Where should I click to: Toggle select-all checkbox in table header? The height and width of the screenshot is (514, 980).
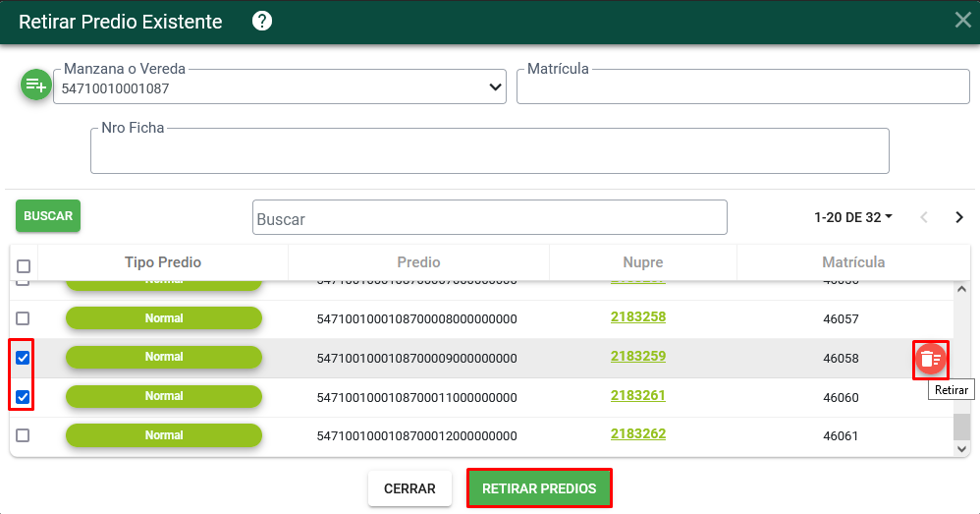tap(24, 266)
